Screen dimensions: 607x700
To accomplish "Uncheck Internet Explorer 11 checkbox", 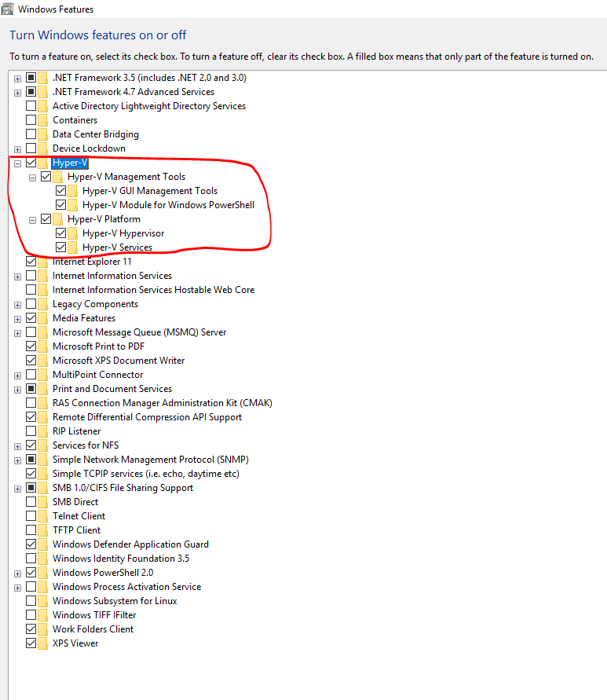I will pos(31,261).
